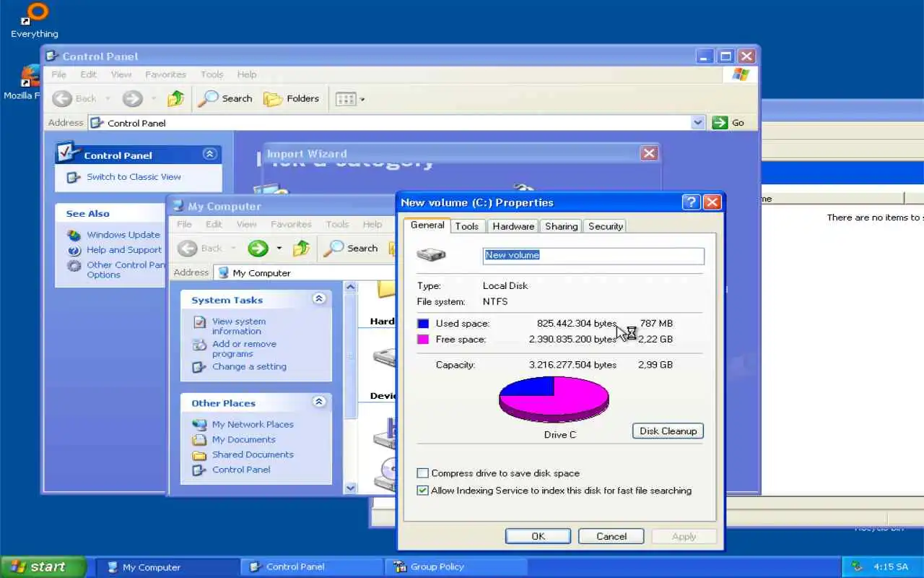Open Search in the Control Panel toolbar
924x578 pixels.
(x=225, y=99)
